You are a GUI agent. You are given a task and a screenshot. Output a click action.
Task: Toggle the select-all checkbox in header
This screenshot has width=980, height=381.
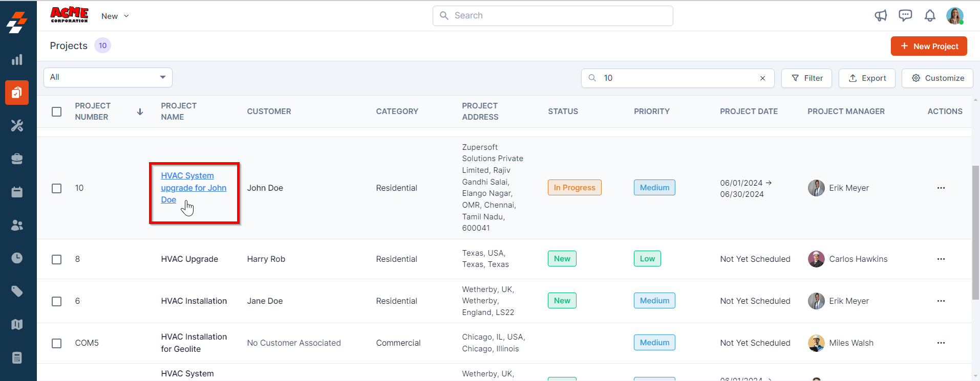(x=57, y=111)
